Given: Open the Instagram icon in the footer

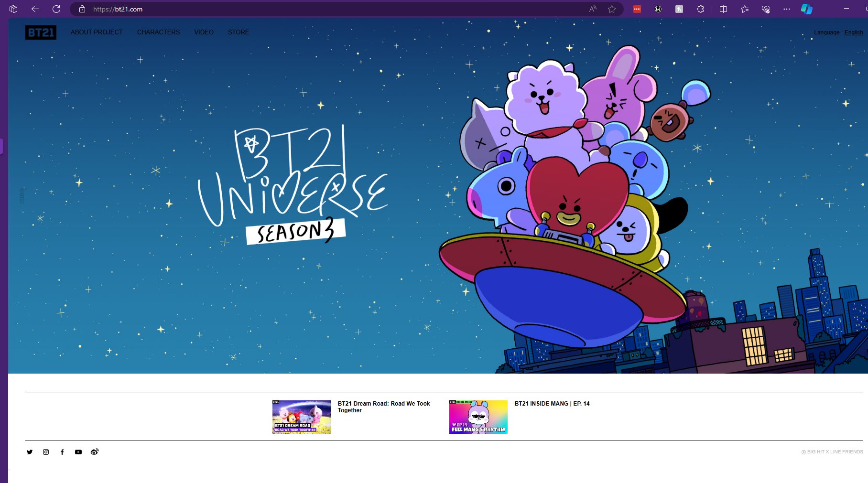Looking at the screenshot, I should (x=46, y=451).
